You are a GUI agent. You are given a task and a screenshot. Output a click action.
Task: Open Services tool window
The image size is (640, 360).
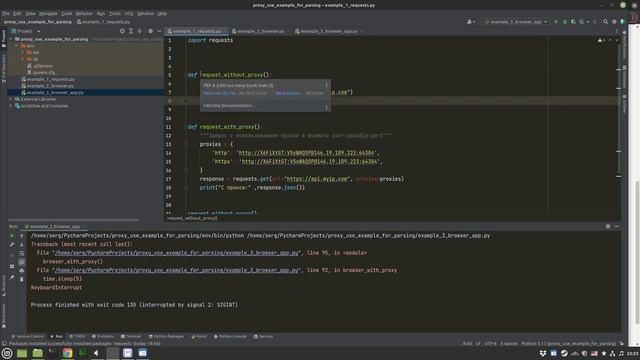click(x=263, y=336)
